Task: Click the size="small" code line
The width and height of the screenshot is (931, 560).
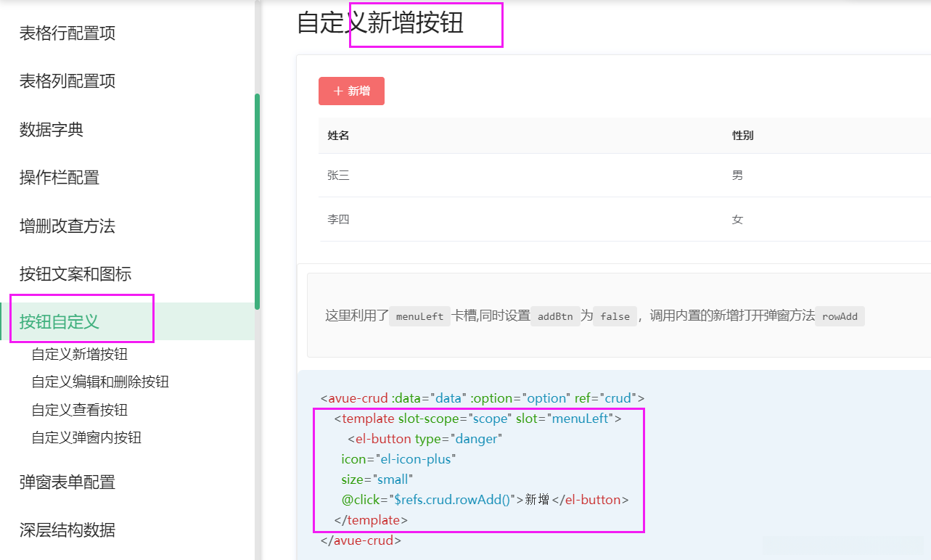Action: [x=377, y=479]
